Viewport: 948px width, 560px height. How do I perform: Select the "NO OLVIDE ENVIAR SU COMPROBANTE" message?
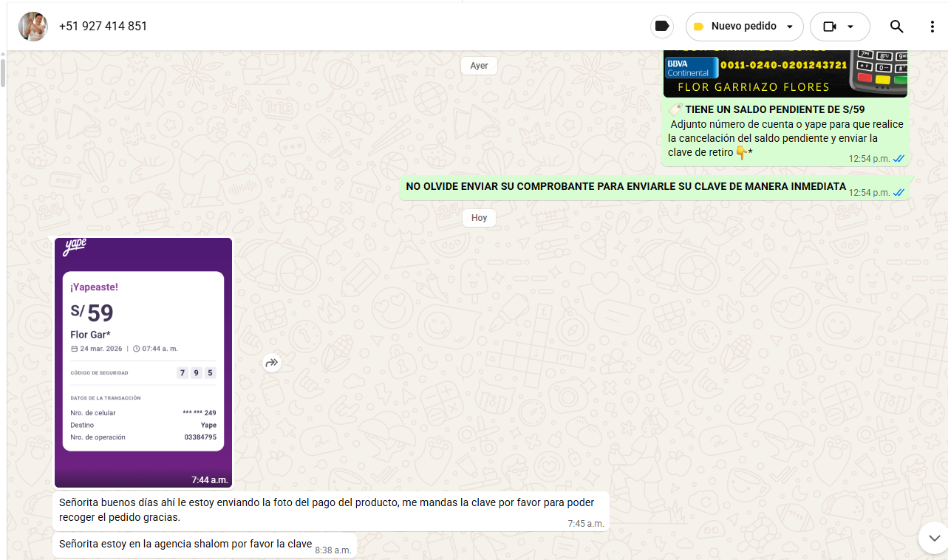point(625,187)
